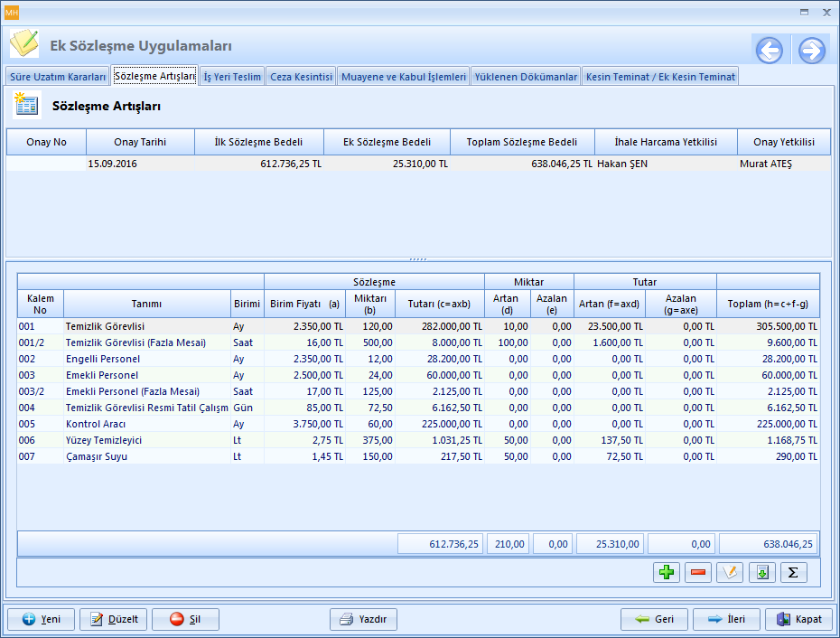The image size is (840, 638).
Task: Select the Yüklenen Dökümanlar tab
Action: tap(526, 77)
